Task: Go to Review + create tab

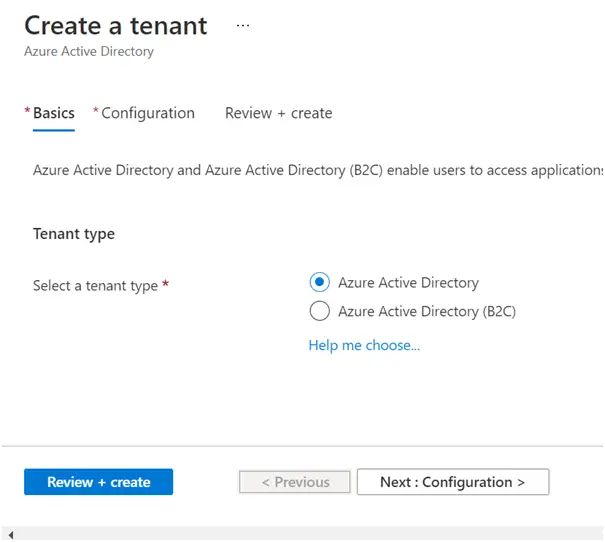Action: coord(279,113)
